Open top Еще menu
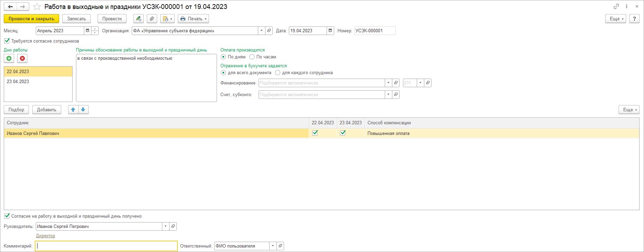Screen dimensions: 644x252 [615, 19]
